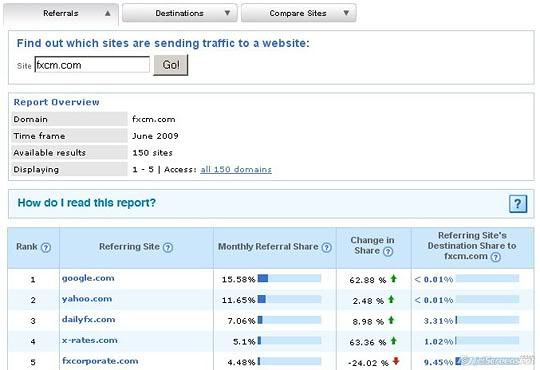Image resolution: width=540 pixels, height=370 pixels.
Task: Click help icon next to Rank
Action: click(x=46, y=247)
